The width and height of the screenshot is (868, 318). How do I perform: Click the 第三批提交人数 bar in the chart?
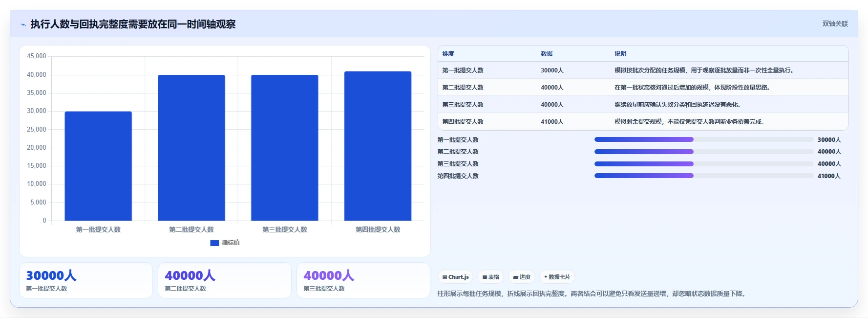coord(285,148)
